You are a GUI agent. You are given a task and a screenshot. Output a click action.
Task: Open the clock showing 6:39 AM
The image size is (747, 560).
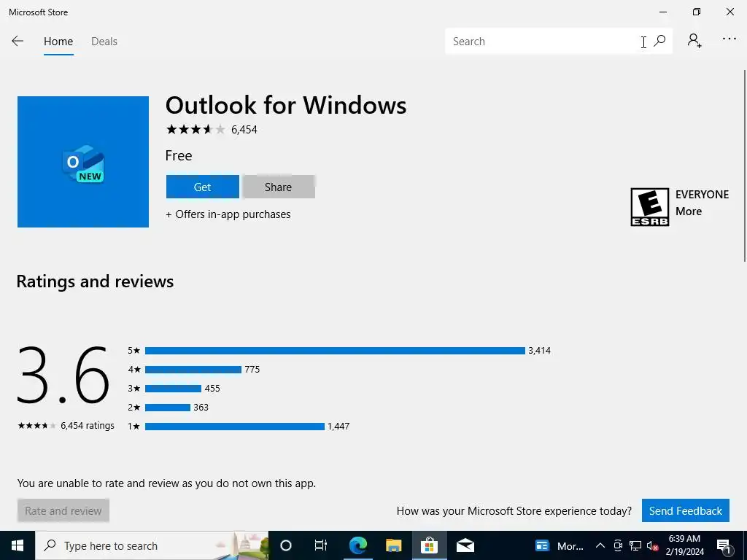pos(684,545)
